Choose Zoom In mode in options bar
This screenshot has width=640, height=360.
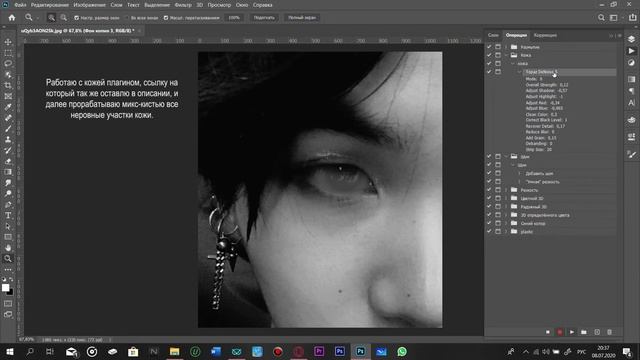(x=51, y=18)
